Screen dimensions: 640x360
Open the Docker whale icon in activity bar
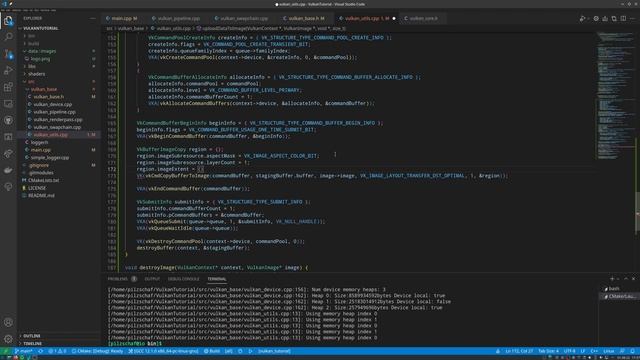(x=8, y=170)
